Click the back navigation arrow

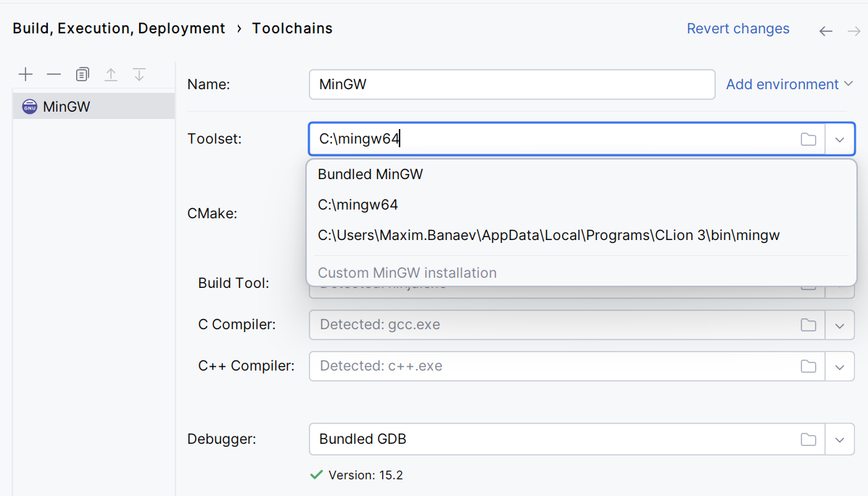[826, 30]
